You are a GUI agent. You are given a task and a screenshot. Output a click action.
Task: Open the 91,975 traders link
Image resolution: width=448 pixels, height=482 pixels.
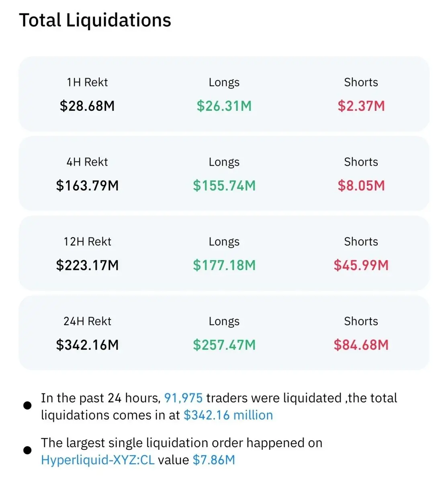point(183,398)
